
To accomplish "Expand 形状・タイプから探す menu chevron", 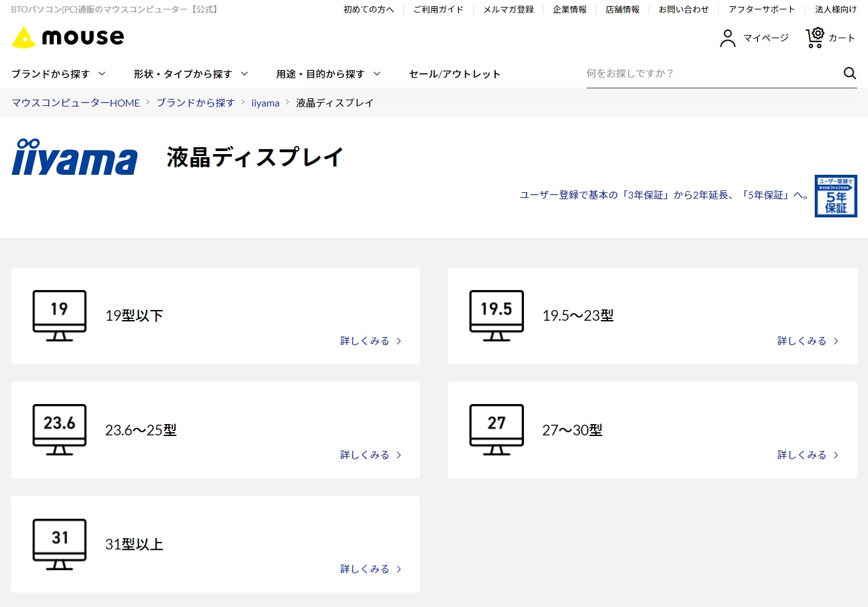I will click(x=244, y=74).
